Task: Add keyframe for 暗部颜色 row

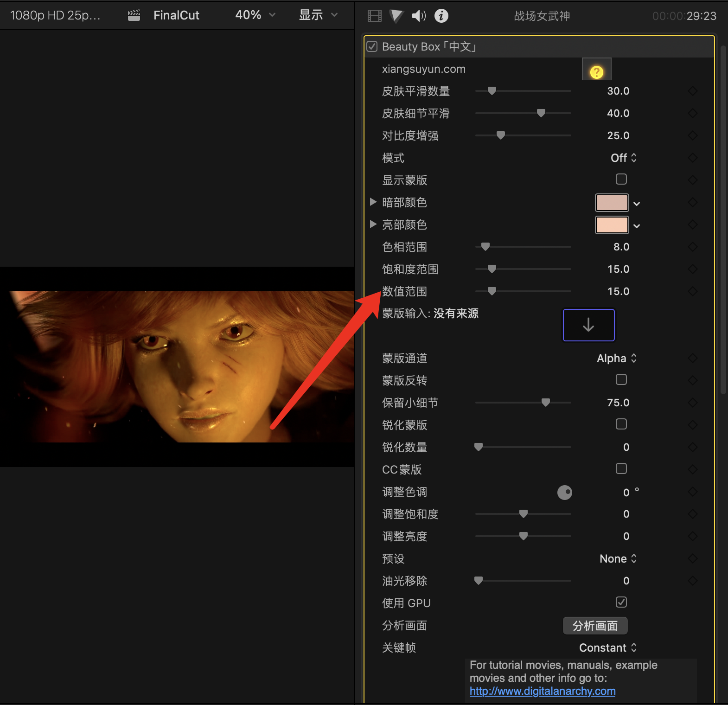Action: 693,202
